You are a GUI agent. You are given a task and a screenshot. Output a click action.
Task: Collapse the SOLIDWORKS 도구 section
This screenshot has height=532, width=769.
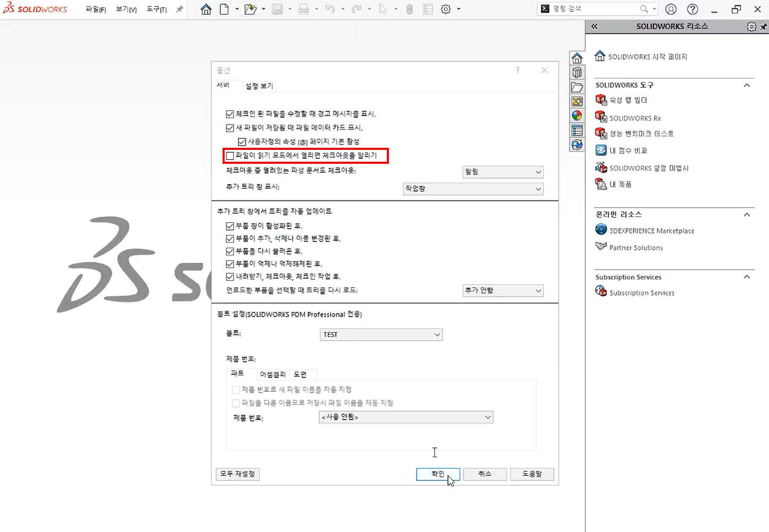[747, 85]
